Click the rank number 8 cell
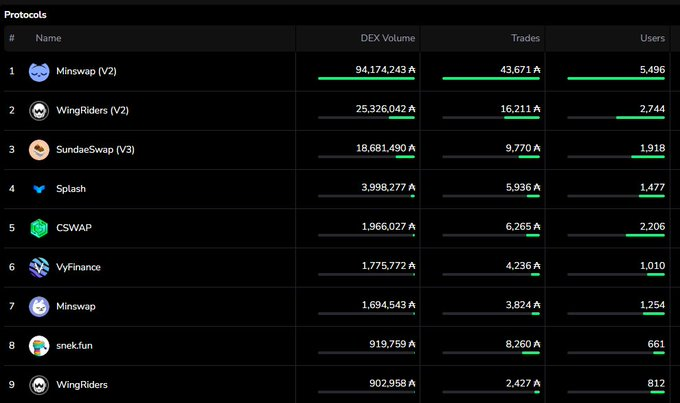Screen dimensions: 680x403 (12, 345)
